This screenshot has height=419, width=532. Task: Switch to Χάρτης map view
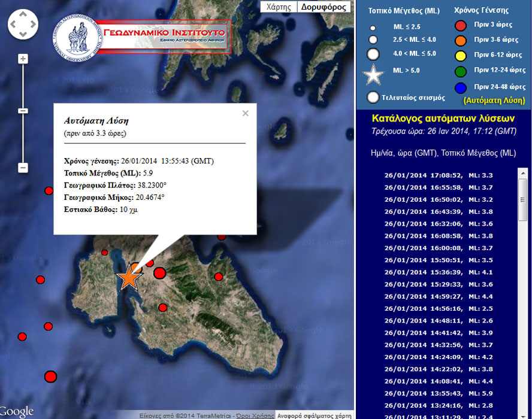coord(279,7)
